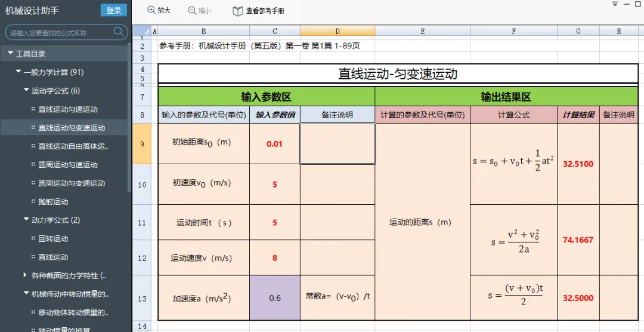Click the formula s = (v+v0)t/2 cell
The height and width of the screenshot is (332, 644).
click(x=514, y=298)
